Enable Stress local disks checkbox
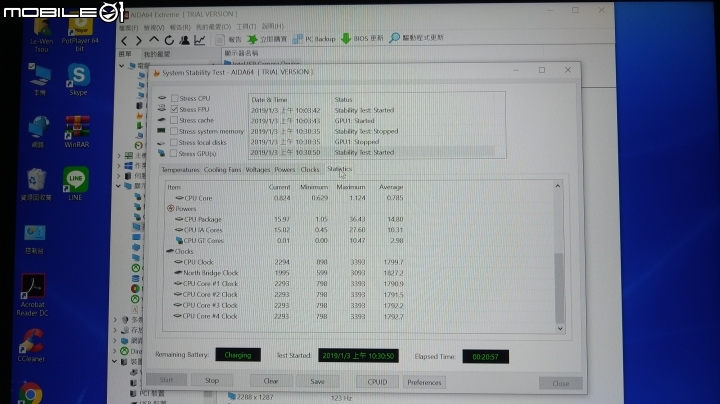The width and height of the screenshot is (720, 404). [174, 142]
